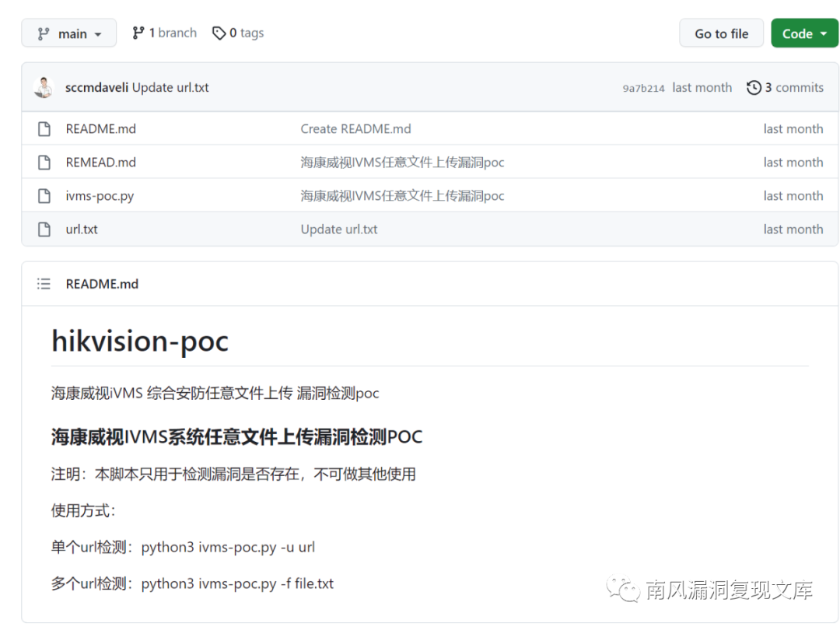This screenshot has height=627, width=840.
Task: Click the file icon for REMEAD.md
Action: point(44,163)
